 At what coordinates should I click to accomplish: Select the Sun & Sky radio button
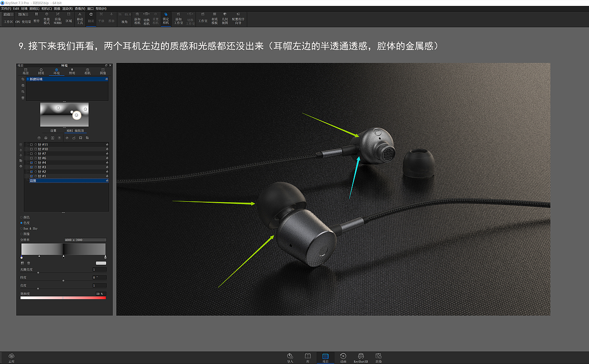[x=22, y=228]
